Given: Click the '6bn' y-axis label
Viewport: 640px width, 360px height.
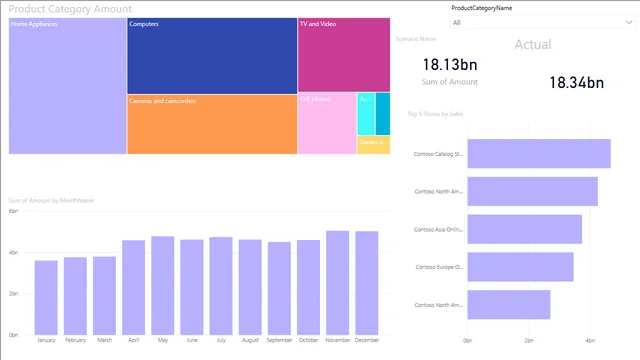Looking at the screenshot, I should pos(13,211).
